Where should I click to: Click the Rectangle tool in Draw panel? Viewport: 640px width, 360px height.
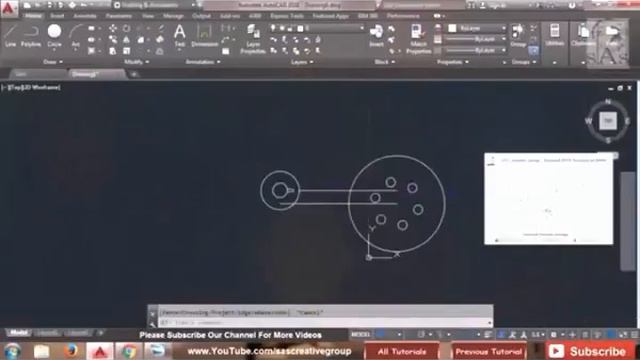(92, 28)
